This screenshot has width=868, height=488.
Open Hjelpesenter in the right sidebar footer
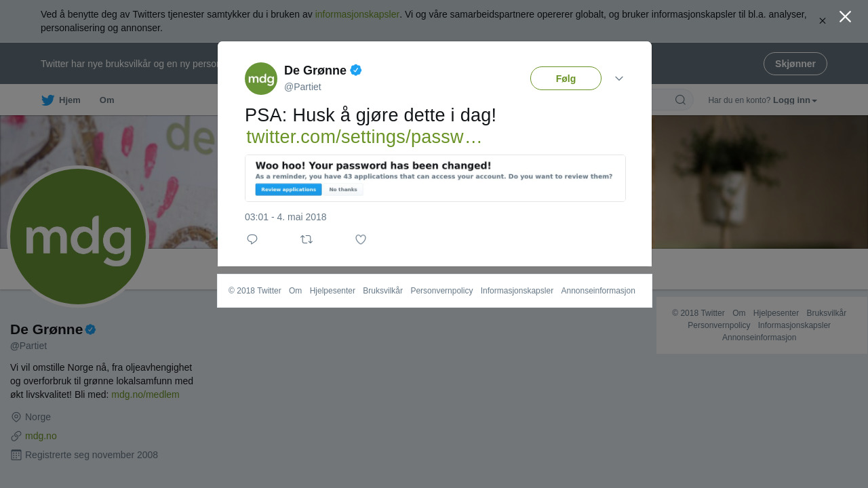(x=776, y=313)
